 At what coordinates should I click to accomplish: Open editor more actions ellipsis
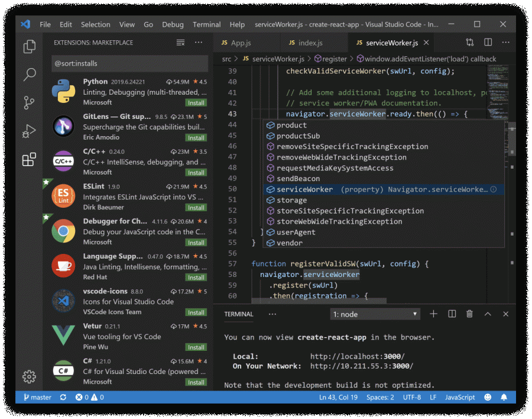[505, 42]
